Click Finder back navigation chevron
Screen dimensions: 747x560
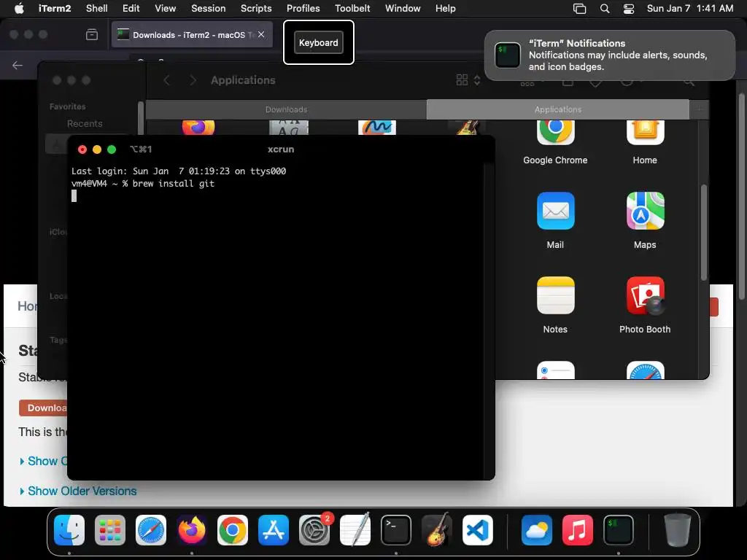click(x=167, y=80)
